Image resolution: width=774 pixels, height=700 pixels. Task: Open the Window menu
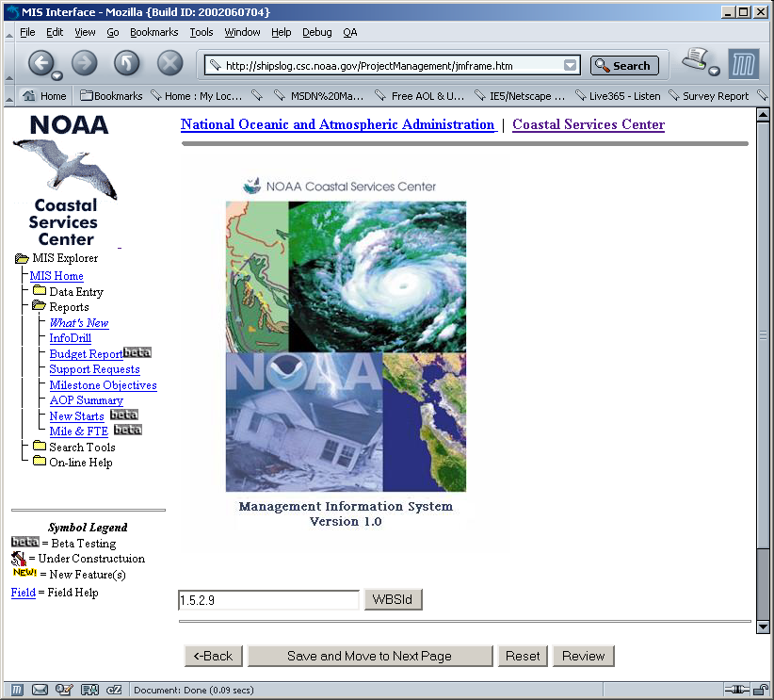pyautogui.click(x=242, y=32)
